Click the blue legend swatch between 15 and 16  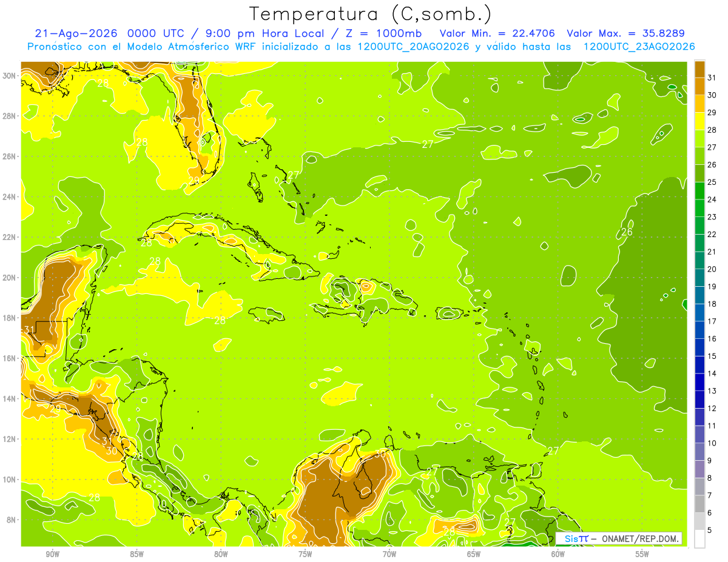pyautogui.click(x=699, y=347)
